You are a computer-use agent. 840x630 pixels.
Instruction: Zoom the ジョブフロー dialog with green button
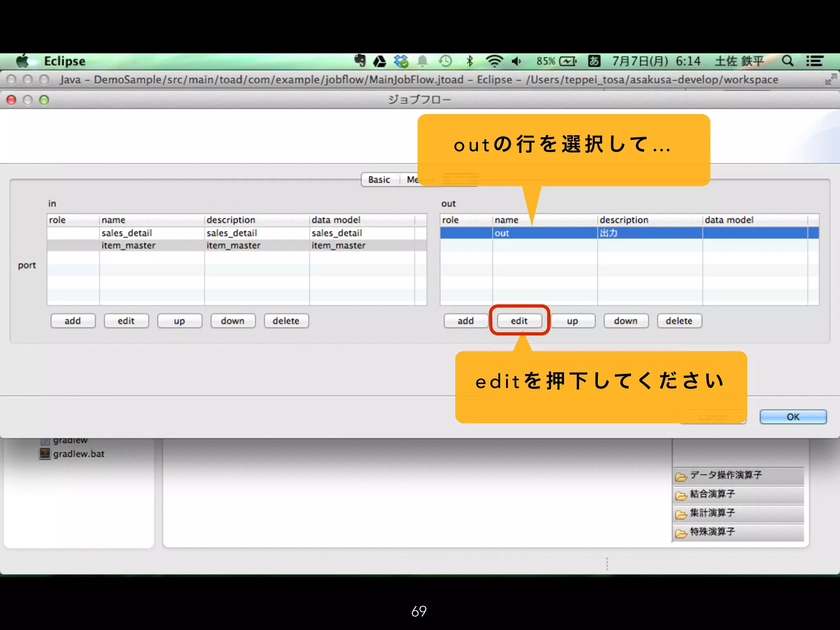point(44,100)
